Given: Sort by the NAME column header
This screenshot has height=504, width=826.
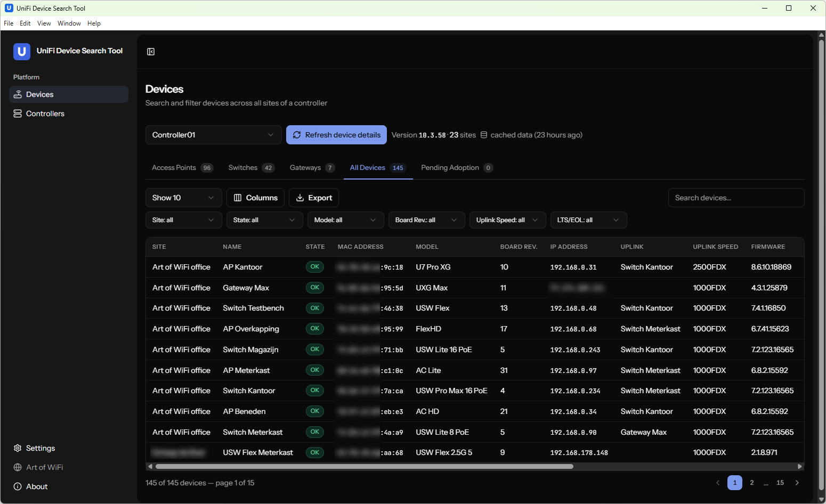Looking at the screenshot, I should pos(232,247).
